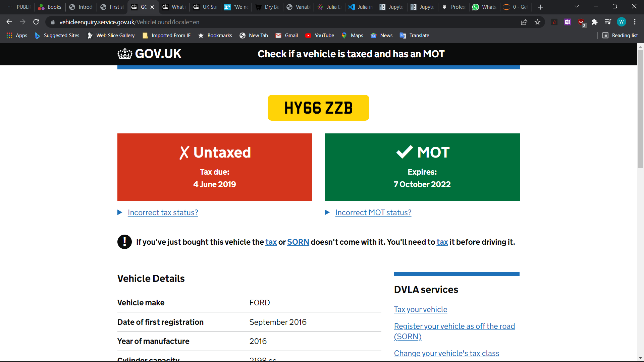Open the Web Slice Gallery bookmark

click(x=111, y=36)
